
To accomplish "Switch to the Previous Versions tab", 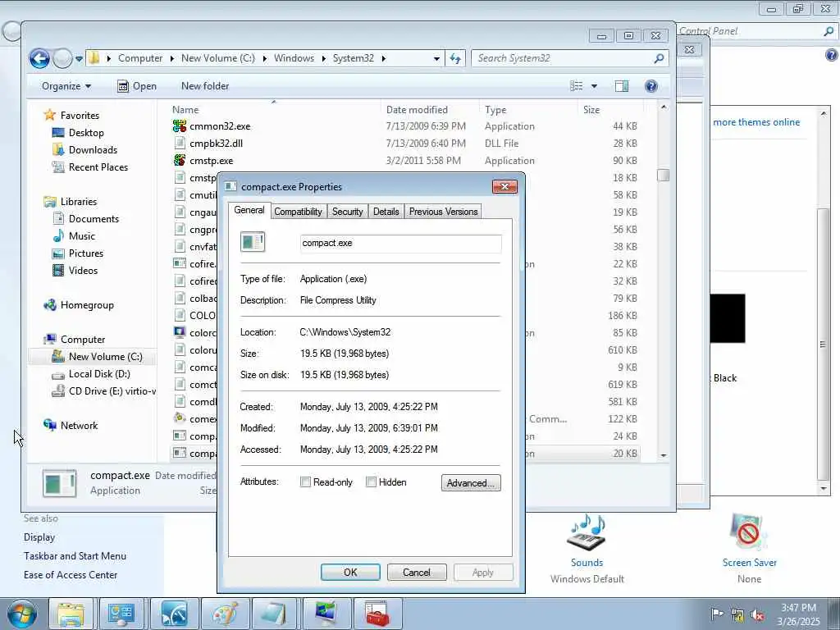I will click(443, 212).
